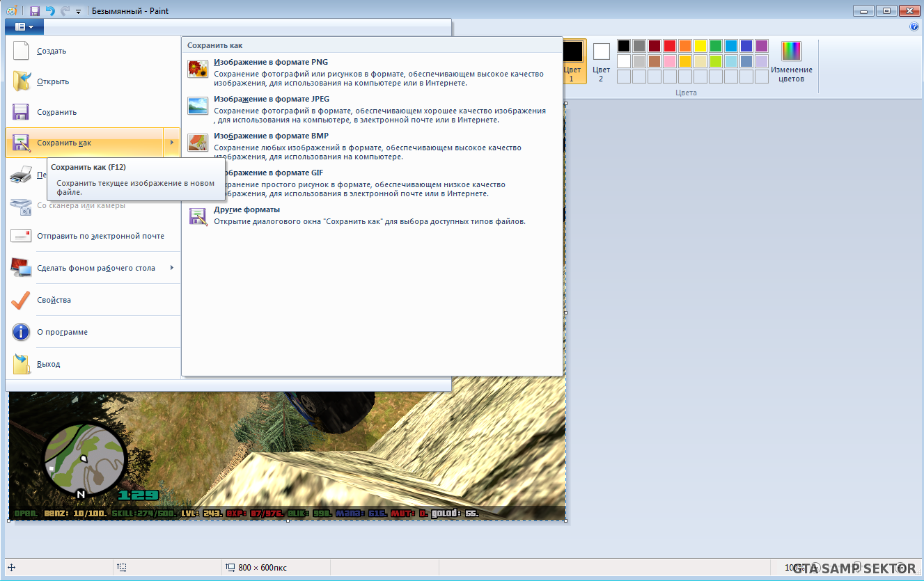Click the Paint application icon in title bar
The image size is (924, 581).
pos(12,11)
